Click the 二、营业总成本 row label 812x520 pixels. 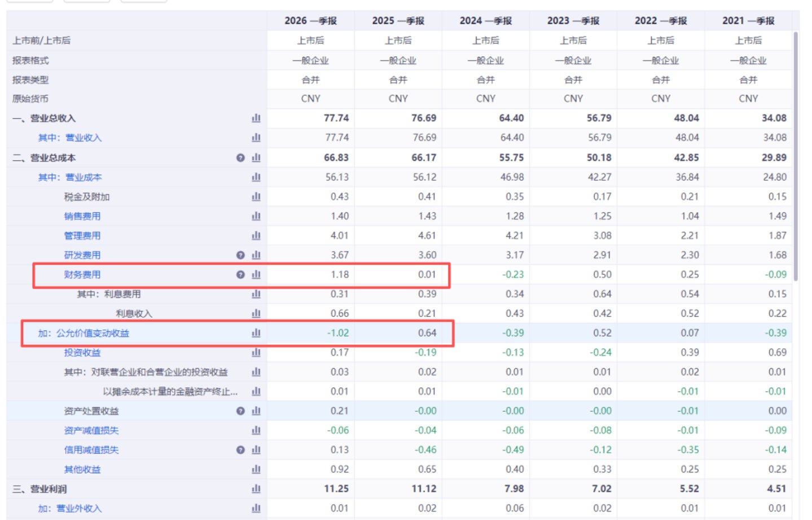44,158
